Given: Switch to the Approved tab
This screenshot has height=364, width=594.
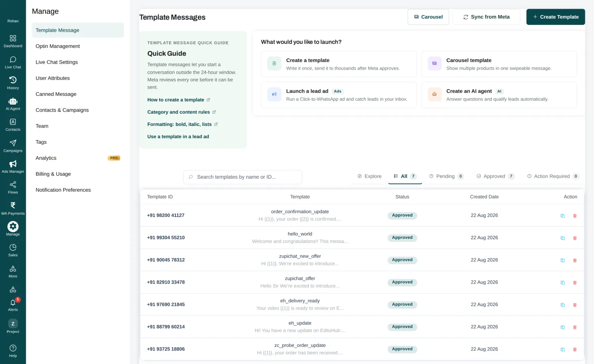Looking at the screenshot, I should pos(495,176).
